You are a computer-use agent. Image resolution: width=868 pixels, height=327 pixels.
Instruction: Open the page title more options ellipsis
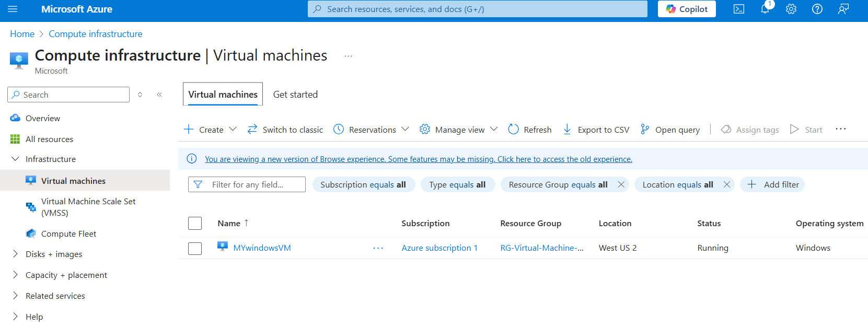(348, 56)
